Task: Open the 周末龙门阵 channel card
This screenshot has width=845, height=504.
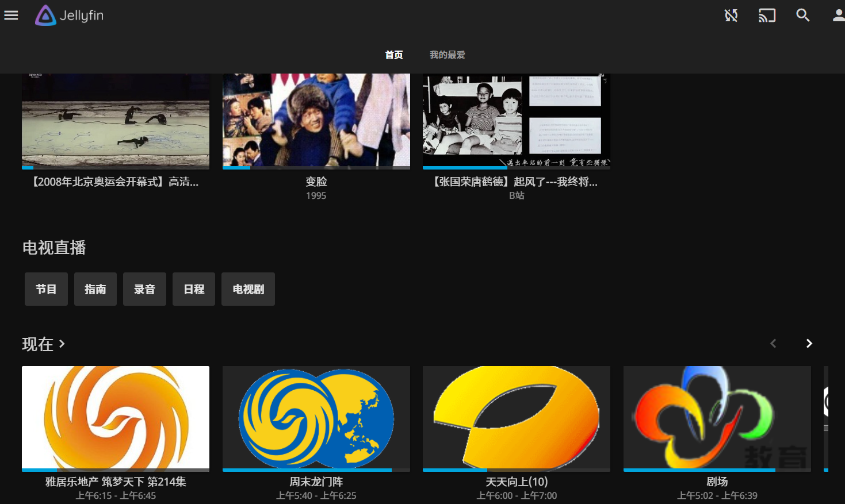Action: click(316, 418)
